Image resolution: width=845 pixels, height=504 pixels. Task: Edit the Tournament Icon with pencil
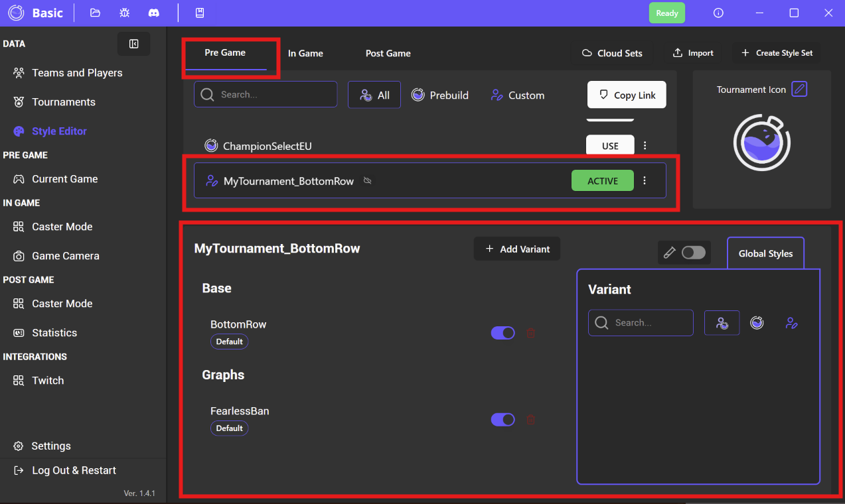pyautogui.click(x=799, y=89)
